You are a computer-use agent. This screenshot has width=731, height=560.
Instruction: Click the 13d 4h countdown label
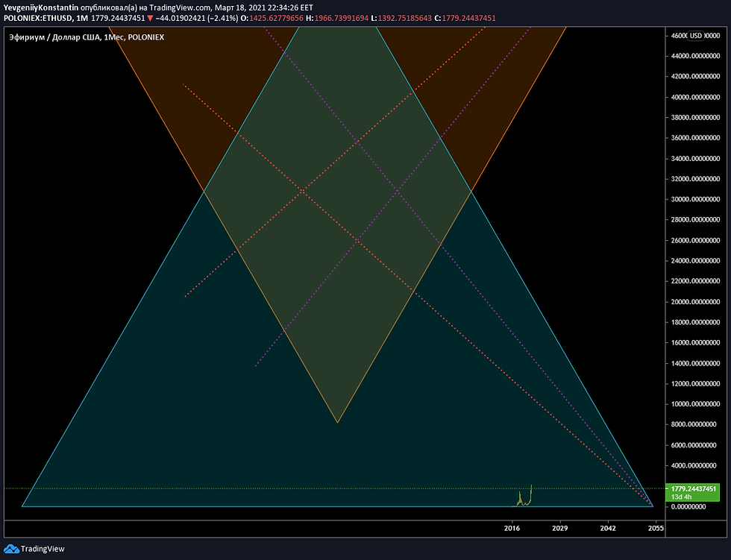(681, 497)
